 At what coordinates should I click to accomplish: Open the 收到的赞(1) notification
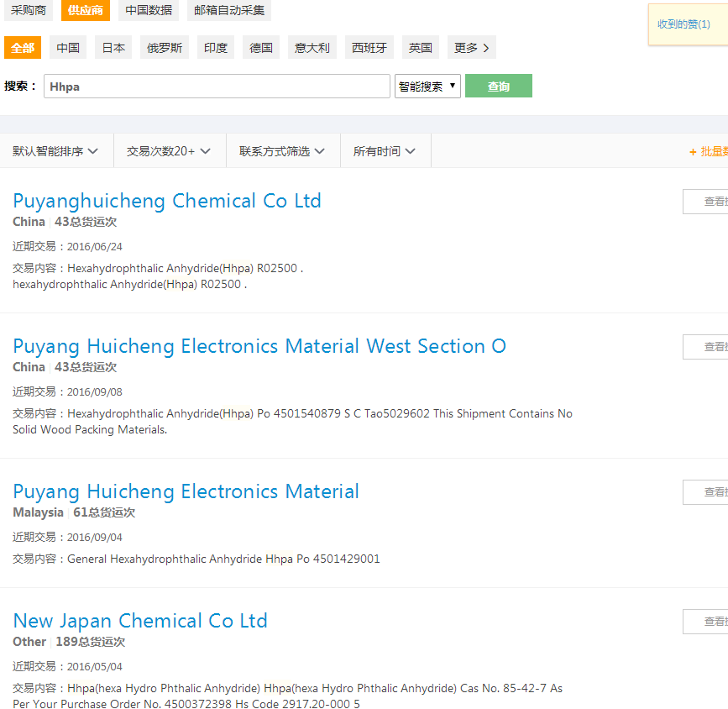coord(683,24)
